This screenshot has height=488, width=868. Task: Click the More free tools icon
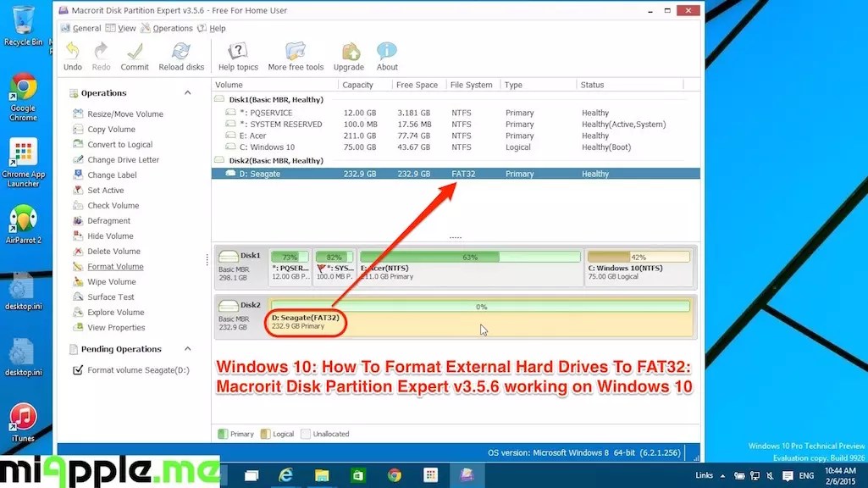[x=294, y=55]
